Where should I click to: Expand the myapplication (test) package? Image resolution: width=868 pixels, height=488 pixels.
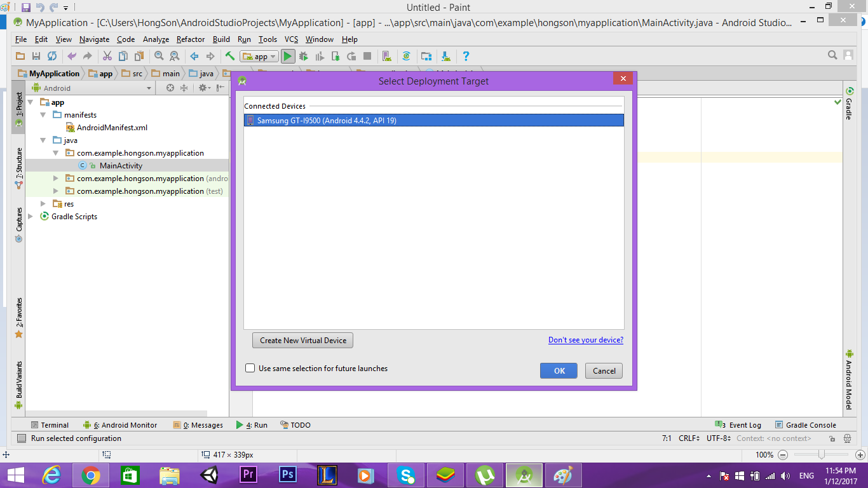tap(56, 191)
